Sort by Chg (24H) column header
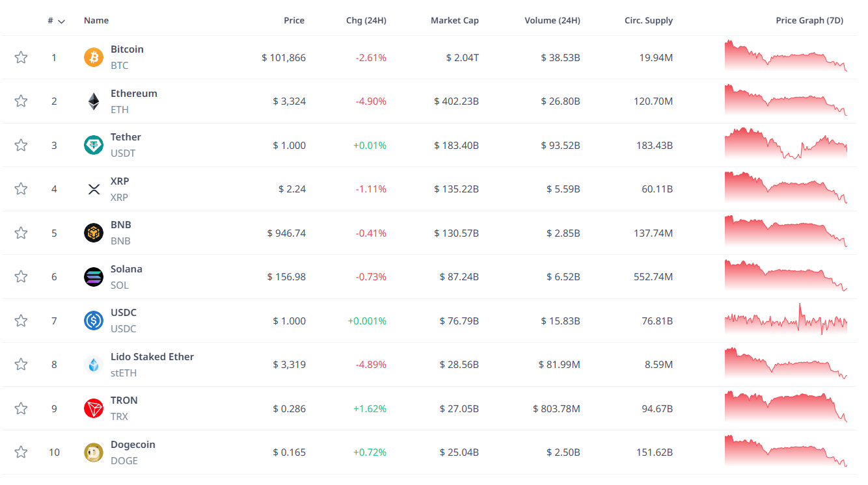This screenshot has height=485, width=868. tap(366, 21)
